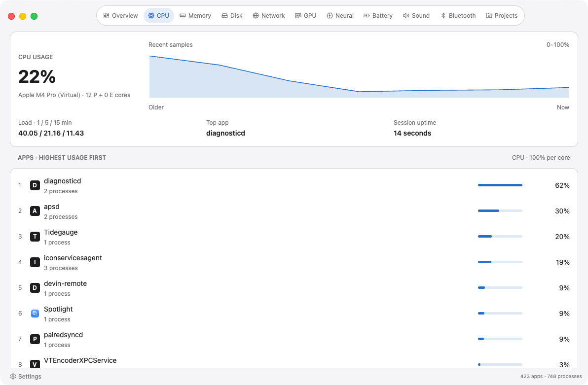Click the VTEncoderXPCService app icon
The width and height of the screenshot is (588, 385).
[35, 364]
